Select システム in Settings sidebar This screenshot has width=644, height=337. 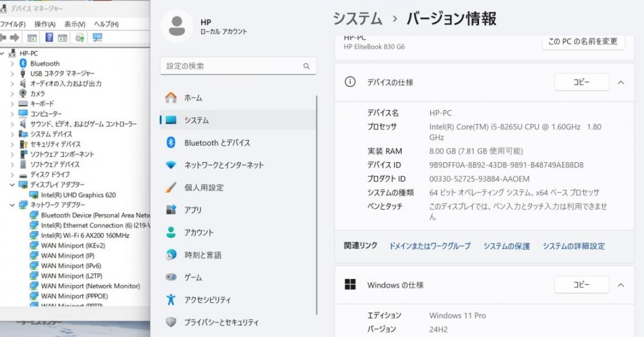238,120
